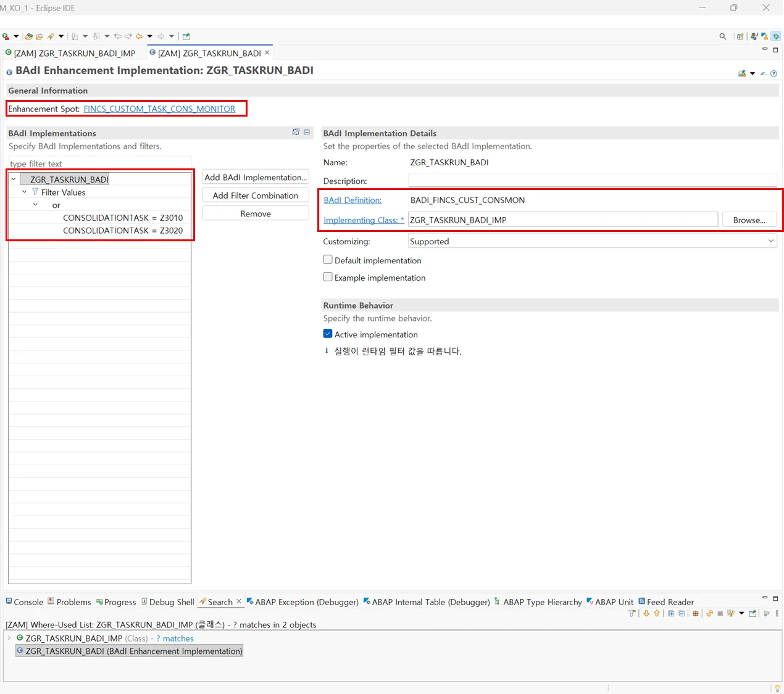
Task: Expand ZGR_TASKRUN_BADI_IMP class search result
Action: (9, 638)
